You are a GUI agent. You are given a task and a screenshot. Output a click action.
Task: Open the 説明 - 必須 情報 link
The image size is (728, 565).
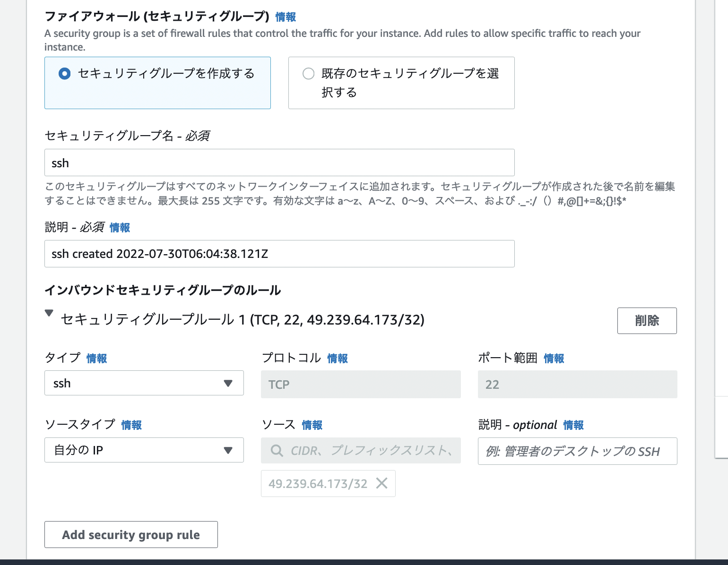pyautogui.click(x=119, y=228)
